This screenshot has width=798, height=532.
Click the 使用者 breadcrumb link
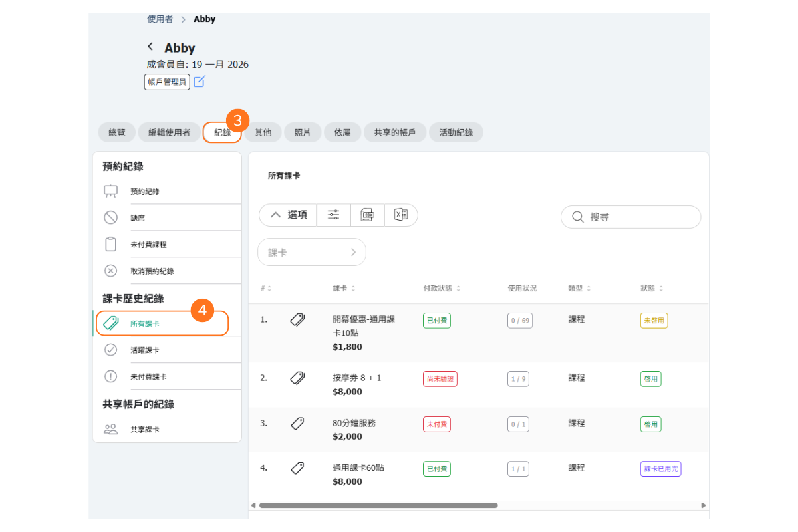pos(160,19)
